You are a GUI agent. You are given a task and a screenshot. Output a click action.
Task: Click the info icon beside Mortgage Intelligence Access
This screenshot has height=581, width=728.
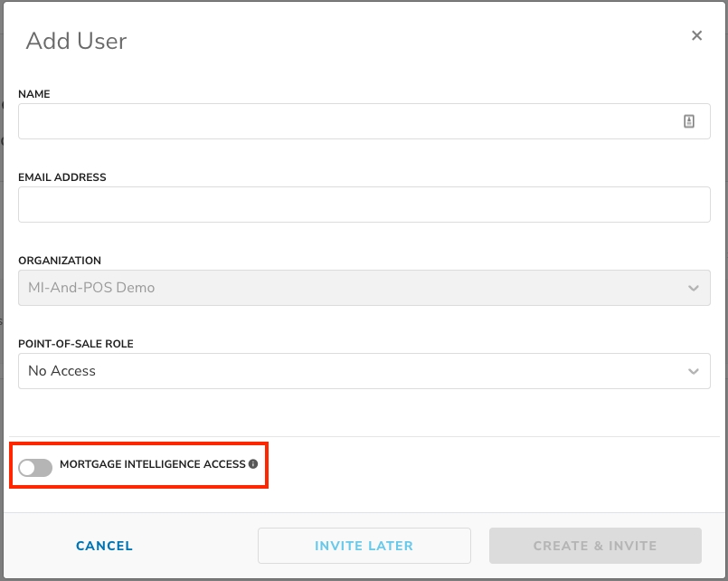click(253, 464)
